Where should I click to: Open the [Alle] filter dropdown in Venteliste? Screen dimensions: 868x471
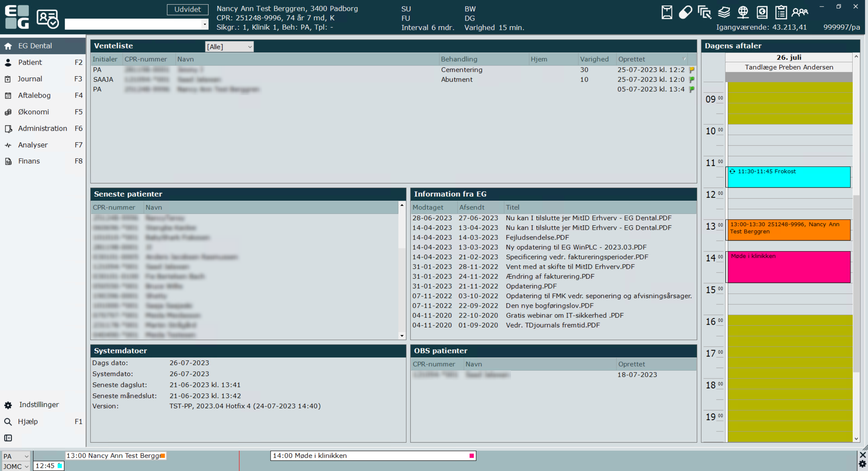[229, 47]
